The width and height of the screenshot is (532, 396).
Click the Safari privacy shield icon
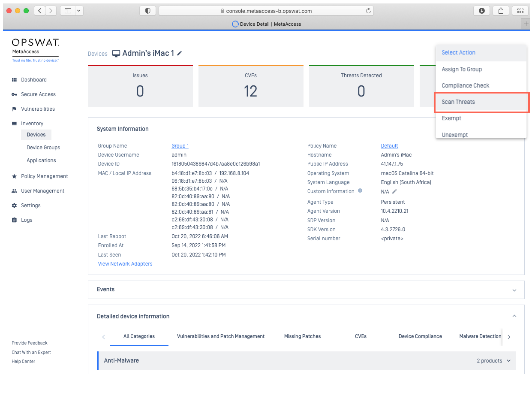coord(148,11)
